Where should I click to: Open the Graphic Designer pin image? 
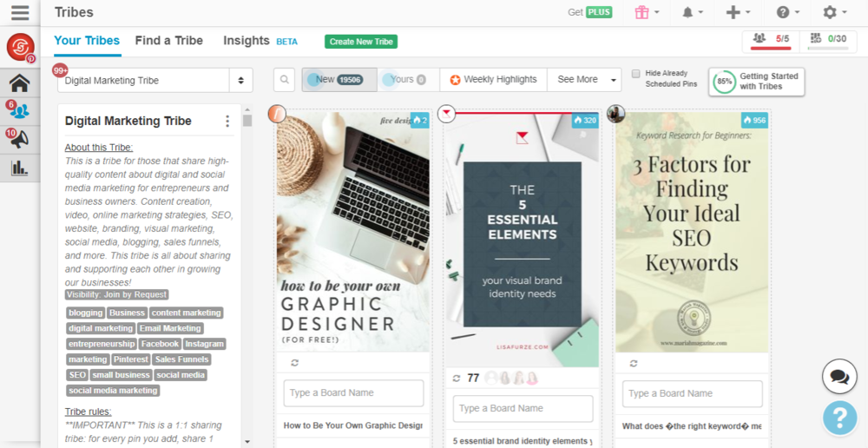click(352, 232)
